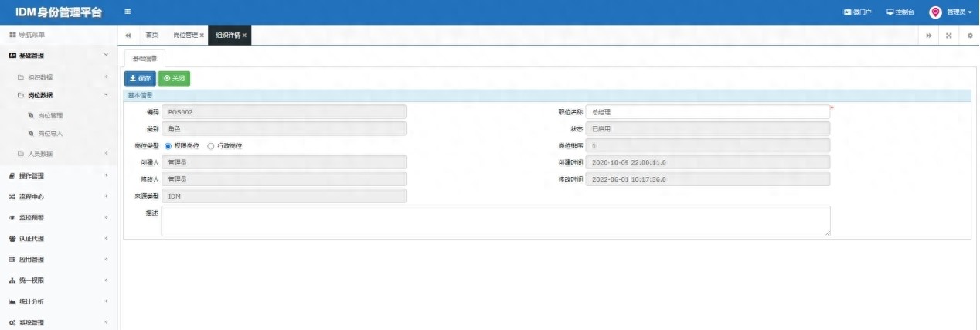Open settings gear icon in tab bar
Viewport: 980px width, 330px height.
click(x=970, y=36)
